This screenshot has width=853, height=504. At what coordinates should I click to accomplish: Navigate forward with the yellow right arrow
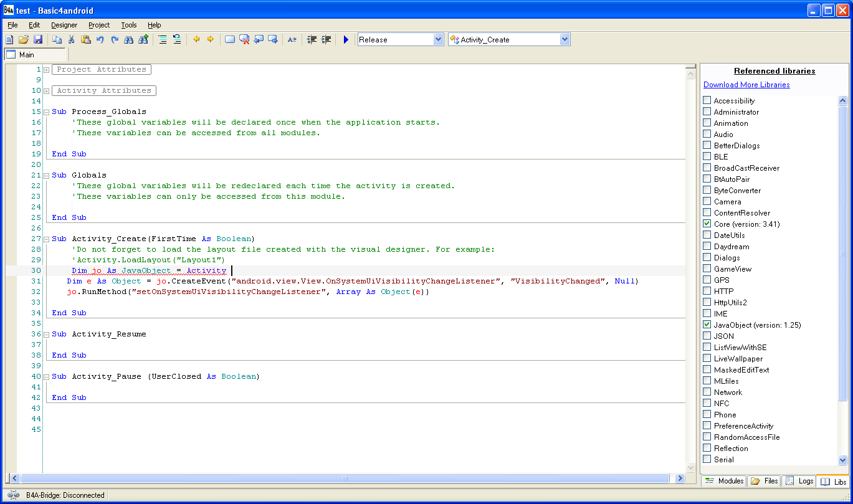[x=211, y=39]
